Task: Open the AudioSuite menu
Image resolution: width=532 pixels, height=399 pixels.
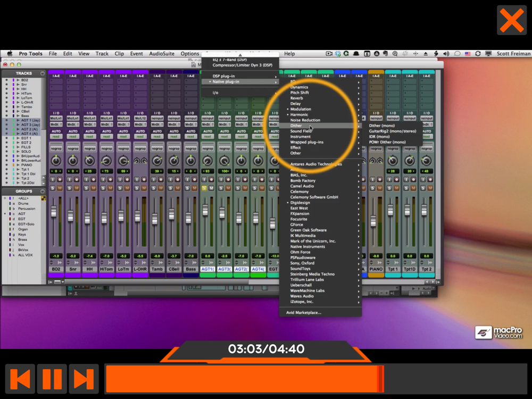Action: [x=162, y=54]
